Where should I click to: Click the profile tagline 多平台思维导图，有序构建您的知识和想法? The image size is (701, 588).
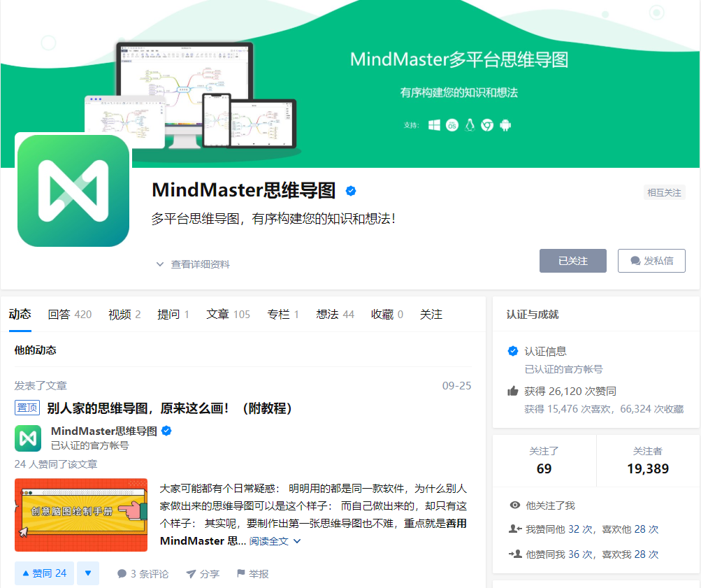tap(273, 219)
